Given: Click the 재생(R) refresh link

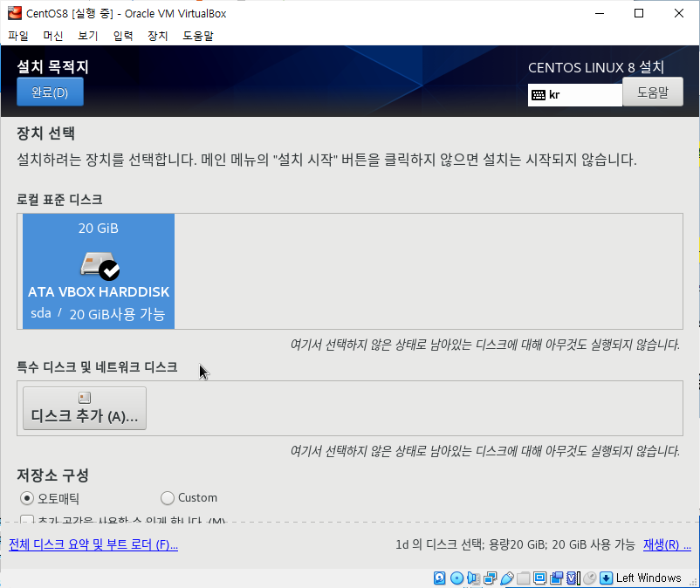Looking at the screenshot, I should coord(667,544).
